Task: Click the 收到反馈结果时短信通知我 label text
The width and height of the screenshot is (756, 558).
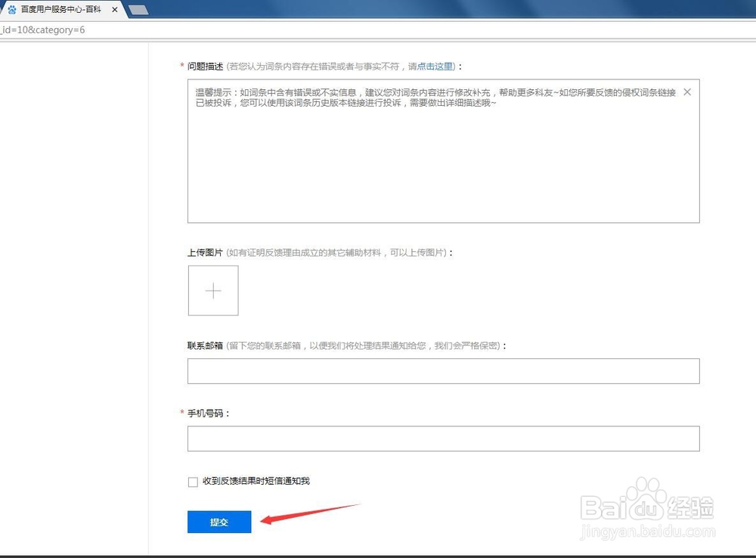Action: point(256,481)
